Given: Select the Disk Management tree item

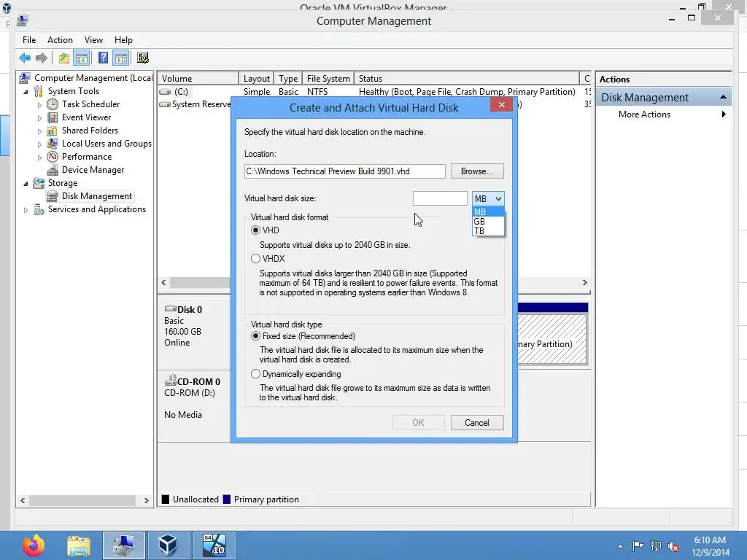Looking at the screenshot, I should 97,196.
